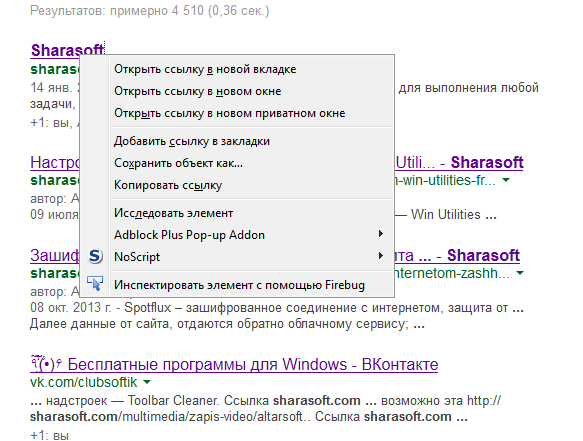
Task: Click the 'multimedia/zapis-video/altarsoft' snippet text
Action: (x=213, y=417)
